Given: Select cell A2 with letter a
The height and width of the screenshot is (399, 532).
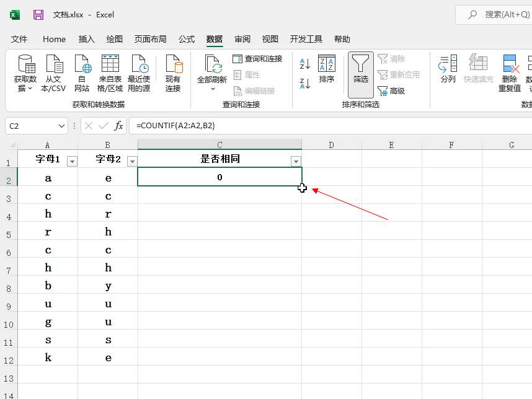Looking at the screenshot, I should pyautogui.click(x=48, y=177).
